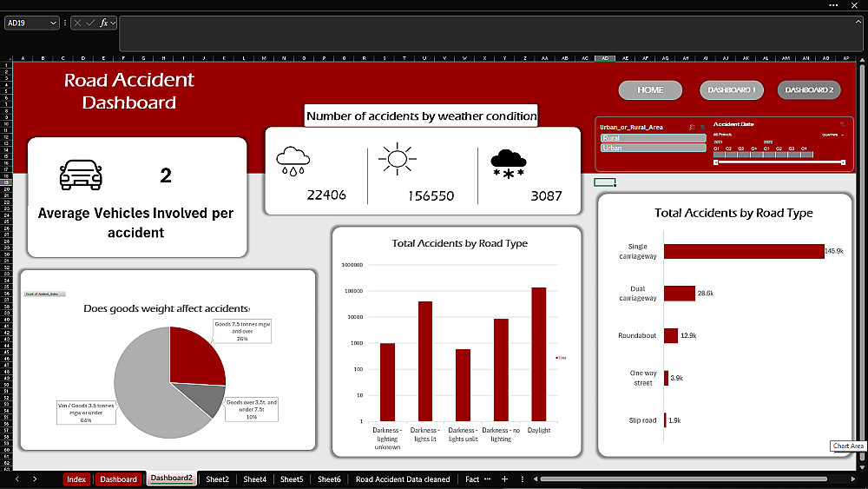This screenshot has height=489, width=868.
Task: Select 2021 Q1 segment in timeline
Action: 720,155
